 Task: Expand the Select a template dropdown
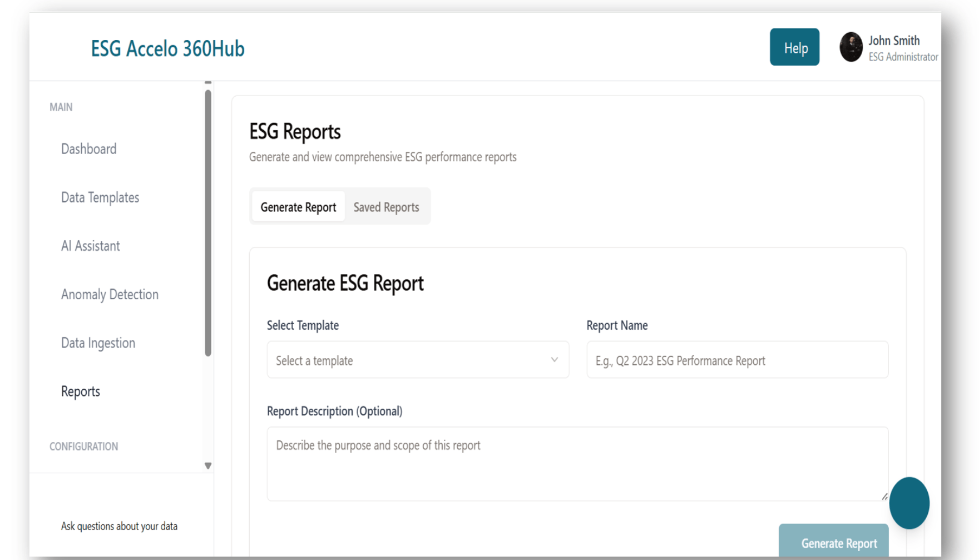(418, 360)
